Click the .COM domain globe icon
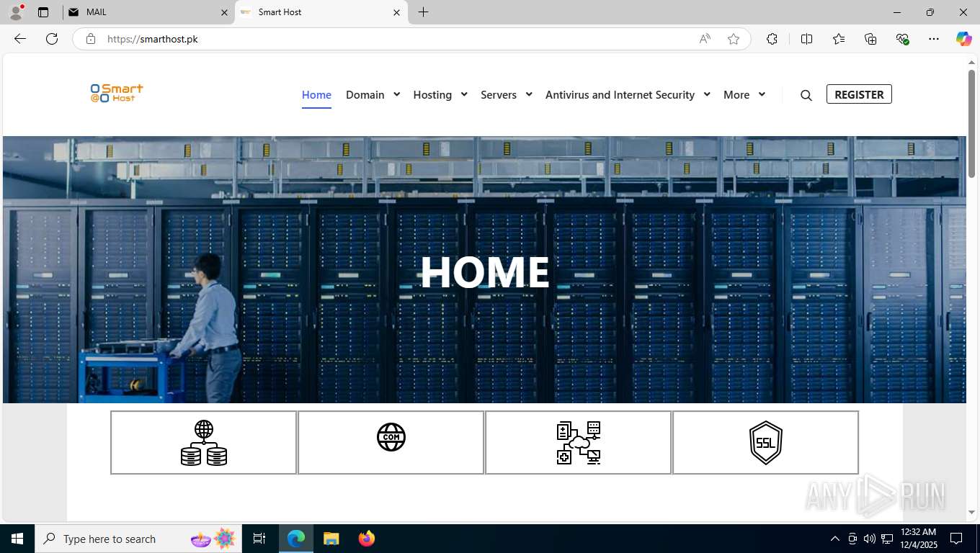 point(391,437)
